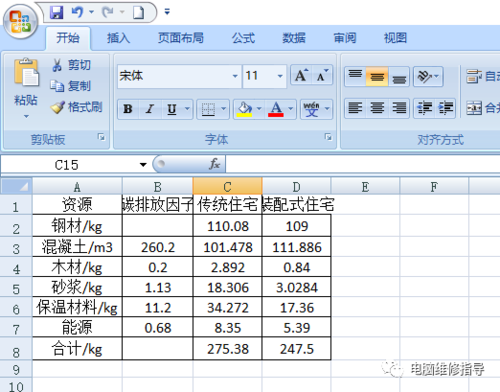The width and height of the screenshot is (500, 392).
Task: Click the Copy (复制) button
Action: point(71,86)
